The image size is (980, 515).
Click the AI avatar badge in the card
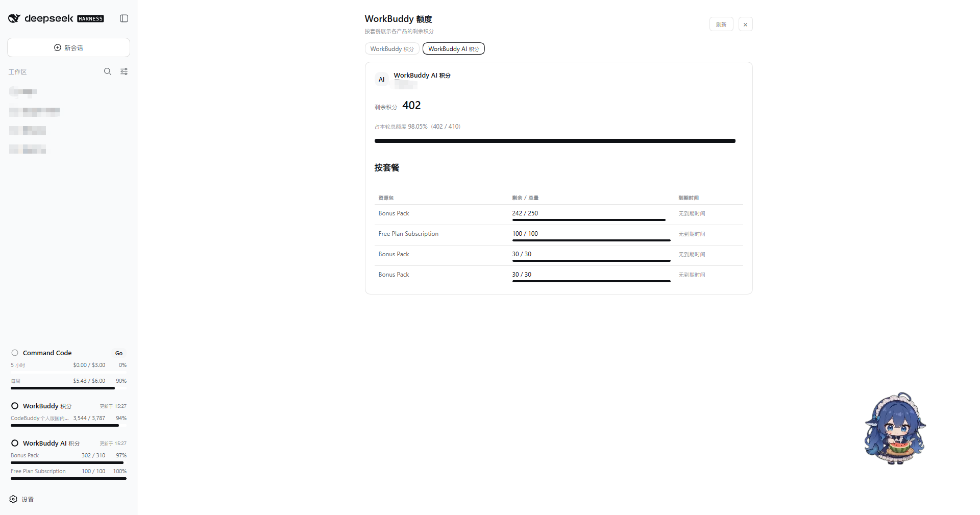coord(381,79)
